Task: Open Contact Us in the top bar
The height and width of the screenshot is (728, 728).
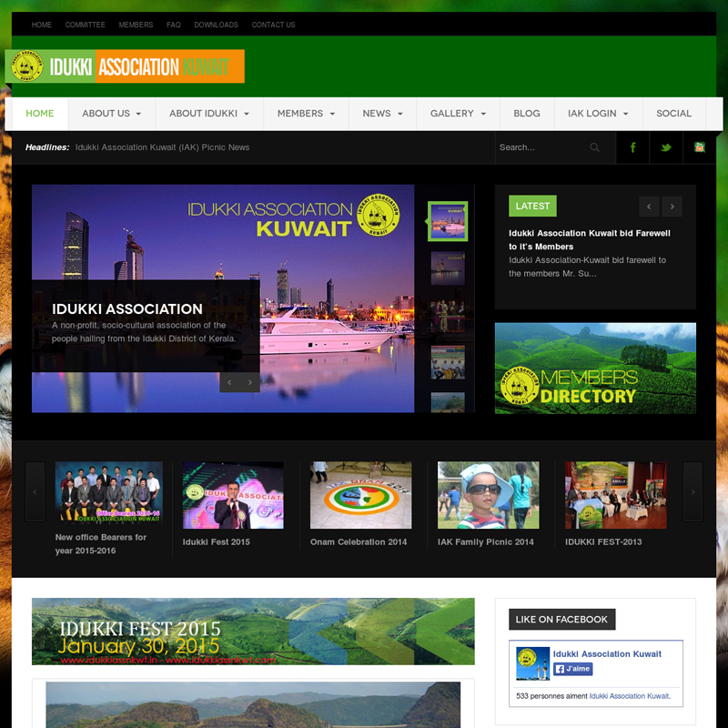Action: pos(274,25)
